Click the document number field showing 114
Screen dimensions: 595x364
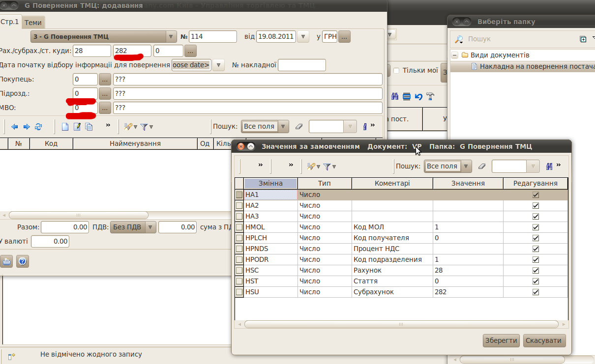pos(213,37)
